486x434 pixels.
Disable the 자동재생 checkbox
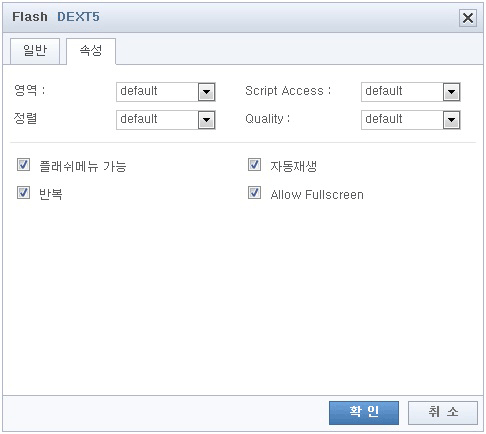[254, 165]
